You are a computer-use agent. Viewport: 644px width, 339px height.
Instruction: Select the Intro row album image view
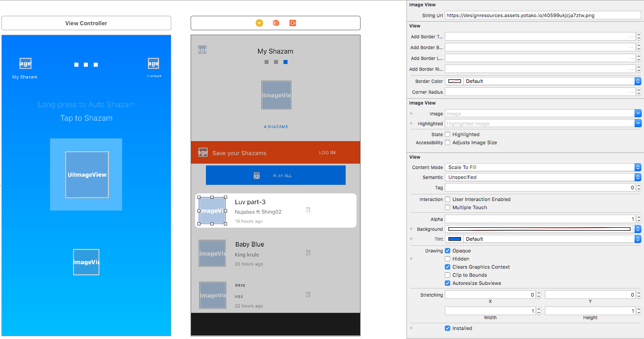212,295
